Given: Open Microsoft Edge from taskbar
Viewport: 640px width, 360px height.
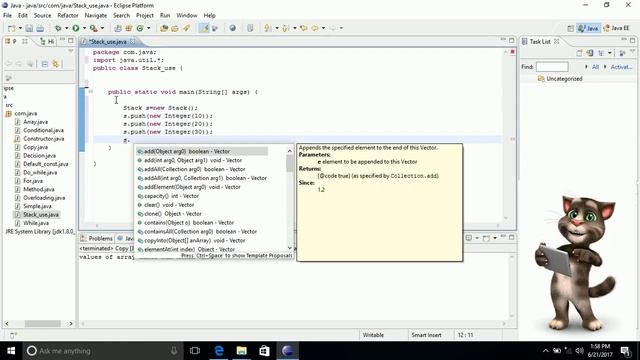Looking at the screenshot, I should (219, 351).
